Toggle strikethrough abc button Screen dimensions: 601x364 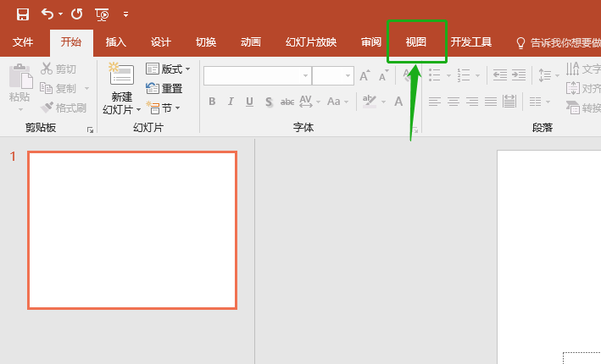tap(287, 102)
